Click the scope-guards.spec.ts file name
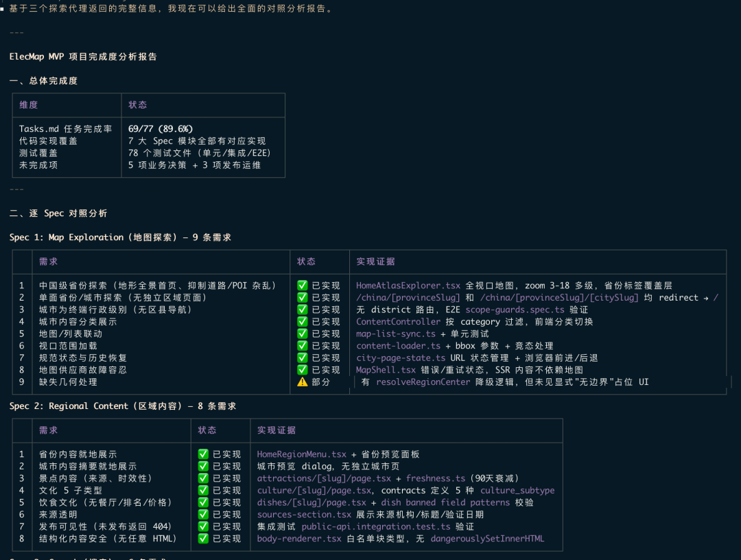Viewport: 741px width, 560px height. (515, 310)
